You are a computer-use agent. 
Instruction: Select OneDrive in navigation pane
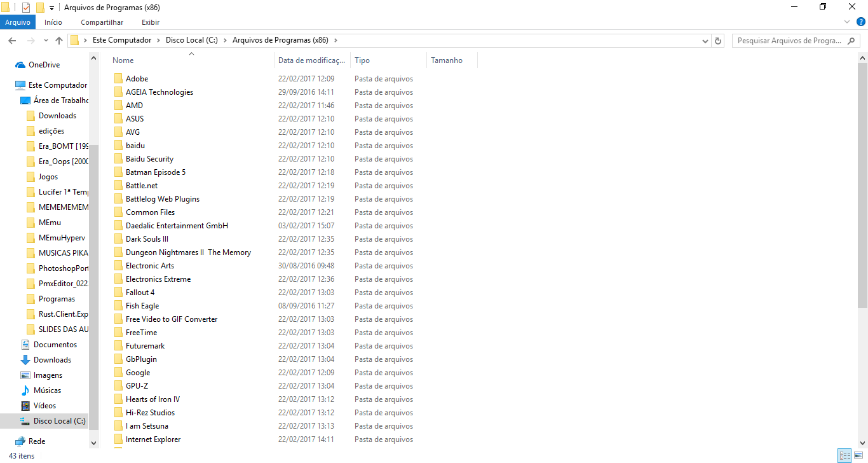click(x=44, y=65)
